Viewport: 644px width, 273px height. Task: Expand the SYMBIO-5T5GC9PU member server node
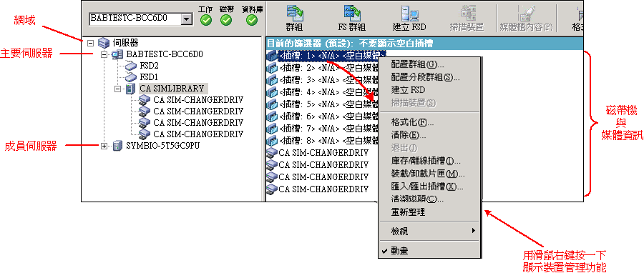pyautogui.click(x=104, y=146)
